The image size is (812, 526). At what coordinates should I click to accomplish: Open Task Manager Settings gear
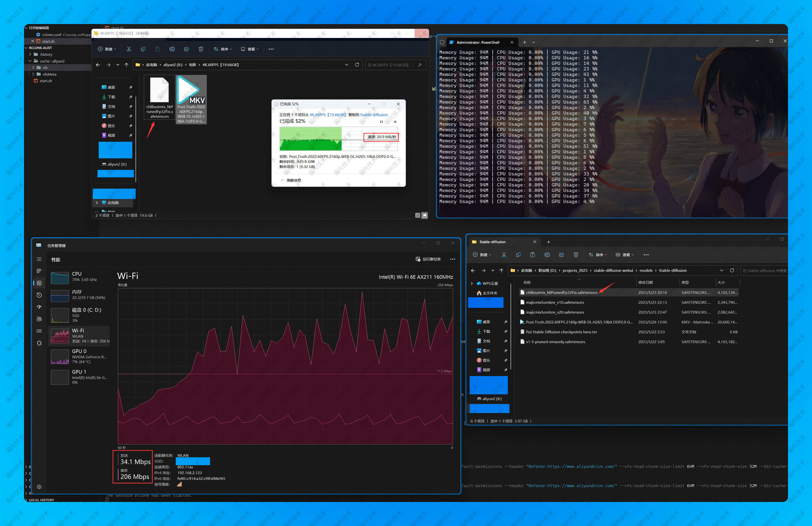tap(39, 487)
